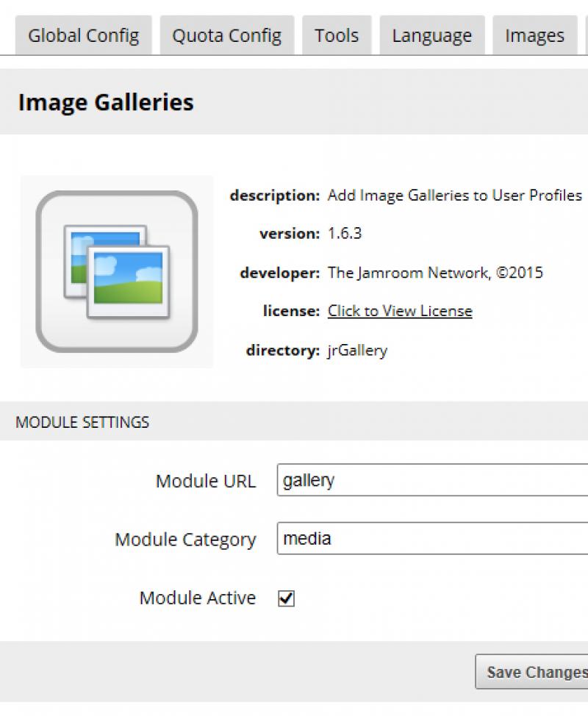
Task: Click the Image Galleries module icon
Action: coord(117,271)
